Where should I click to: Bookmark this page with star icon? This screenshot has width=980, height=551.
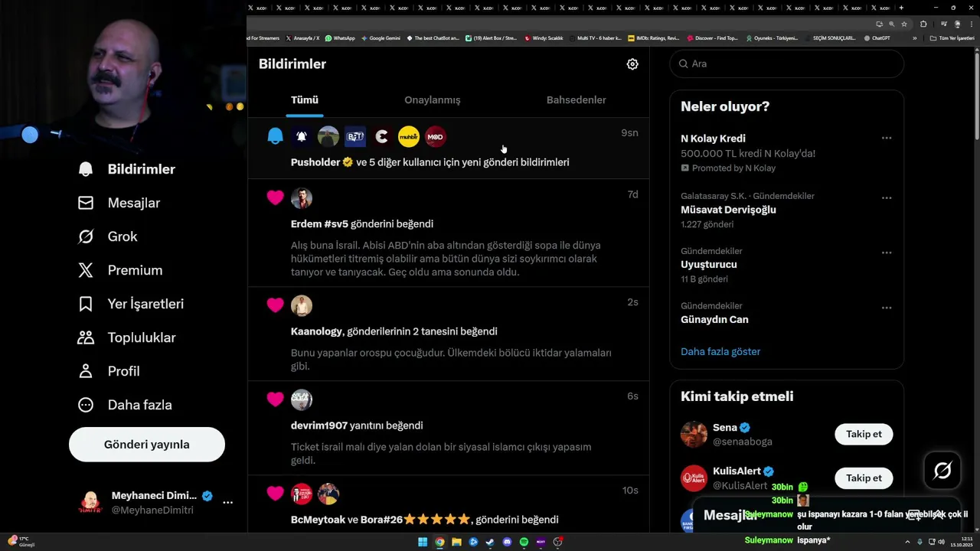coord(903,24)
